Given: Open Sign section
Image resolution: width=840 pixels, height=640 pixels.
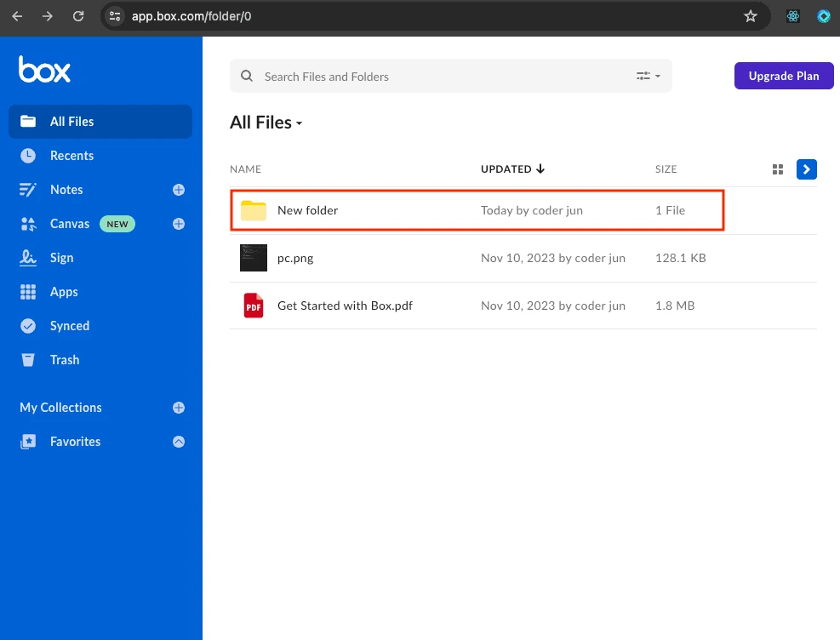Looking at the screenshot, I should pyautogui.click(x=61, y=258).
